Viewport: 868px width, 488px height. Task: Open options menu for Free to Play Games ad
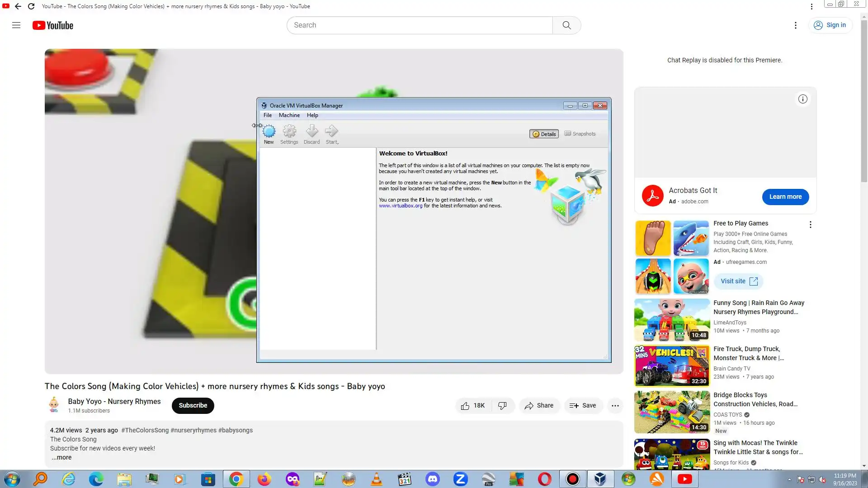[x=810, y=225]
